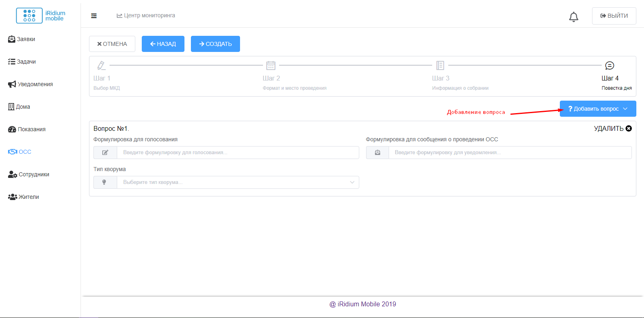Open Уведомления in the sidebar
The height and width of the screenshot is (318, 644).
(x=31, y=84)
